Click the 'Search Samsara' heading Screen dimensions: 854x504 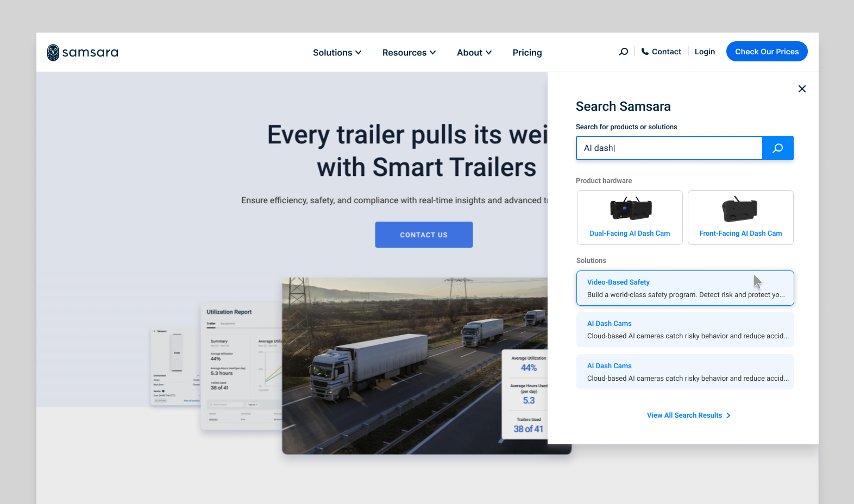pos(623,106)
